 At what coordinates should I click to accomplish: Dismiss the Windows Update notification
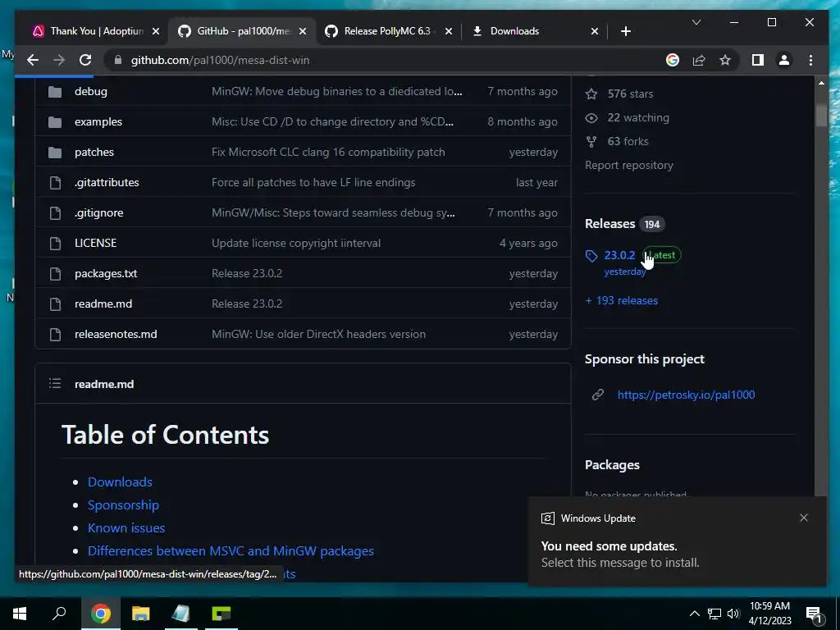[x=804, y=518]
